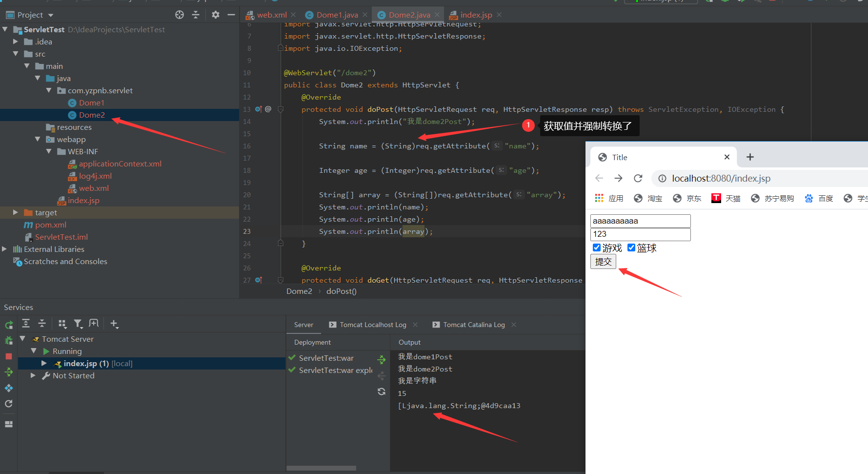Expand the Not Started node
This screenshot has height=474, width=868.
(x=33, y=375)
